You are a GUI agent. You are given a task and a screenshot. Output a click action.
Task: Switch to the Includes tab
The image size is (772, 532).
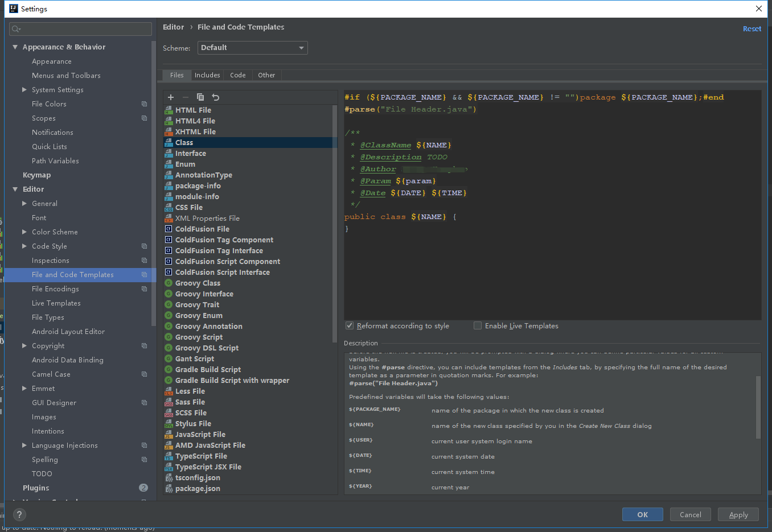[x=207, y=75]
